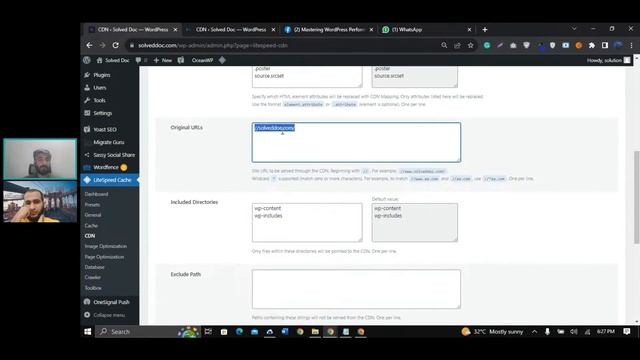This screenshot has width=640, height=360.
Task: Open the browser side panel icon
Action: (605, 45)
